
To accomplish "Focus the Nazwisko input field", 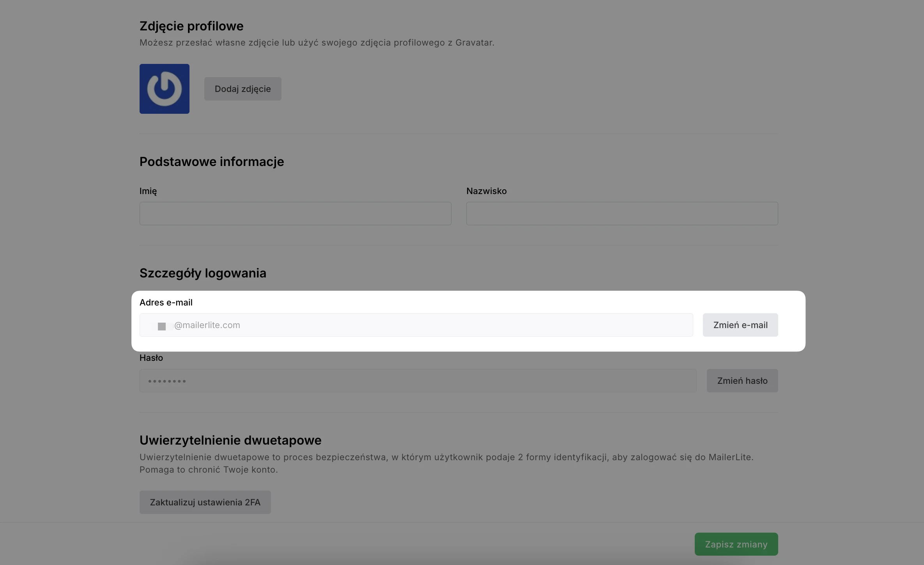I will coord(622,214).
